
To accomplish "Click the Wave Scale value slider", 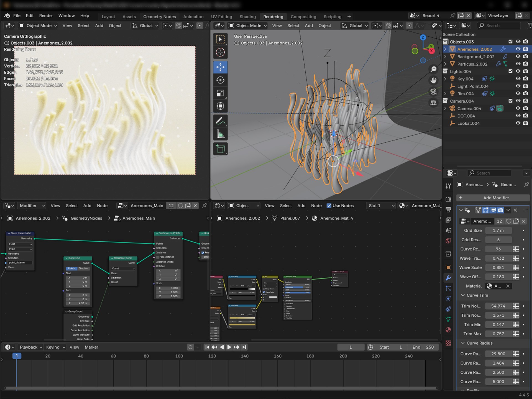I will click(x=498, y=267).
